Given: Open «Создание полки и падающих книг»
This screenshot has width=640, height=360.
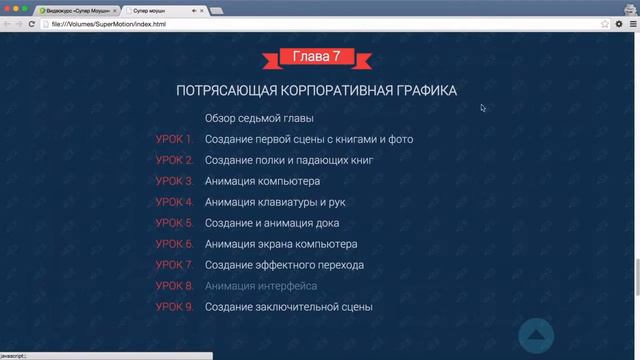Looking at the screenshot, I should [289, 160].
